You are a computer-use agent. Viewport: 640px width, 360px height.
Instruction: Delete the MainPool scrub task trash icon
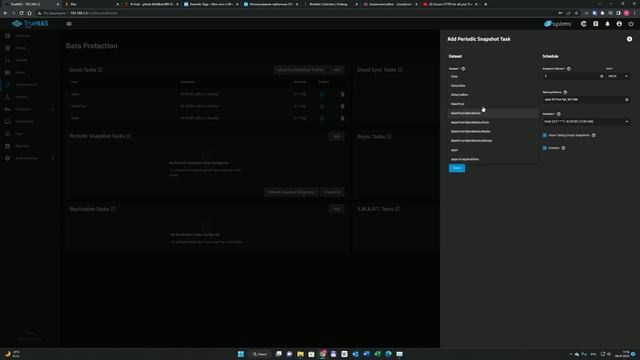[342, 107]
